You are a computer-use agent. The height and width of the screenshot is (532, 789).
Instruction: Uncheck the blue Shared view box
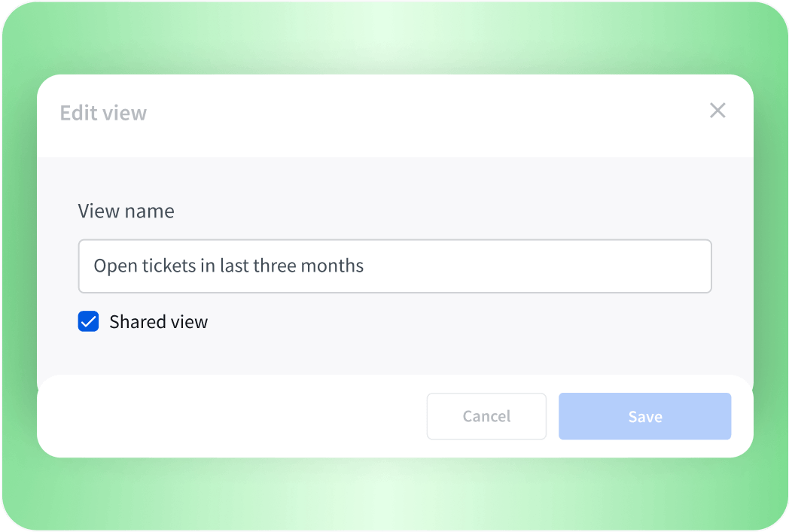click(88, 321)
